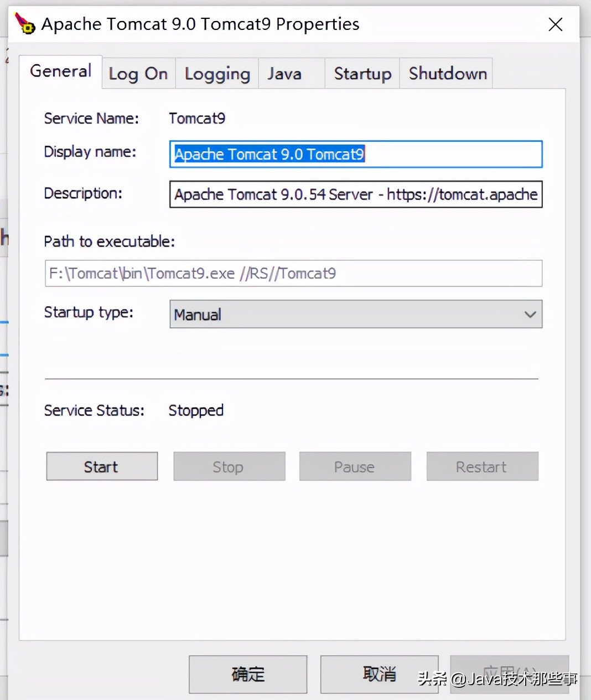
Task: Click the Restart service button
Action: point(482,467)
